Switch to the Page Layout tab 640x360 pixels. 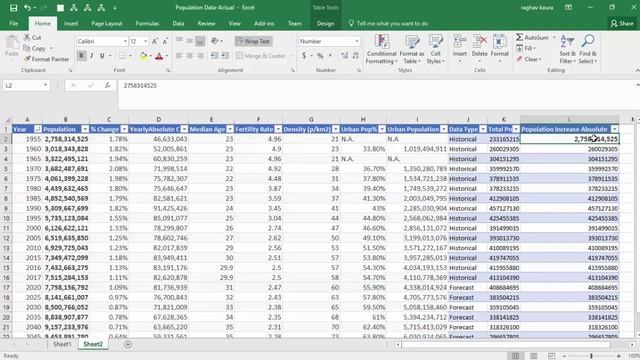coord(107,24)
